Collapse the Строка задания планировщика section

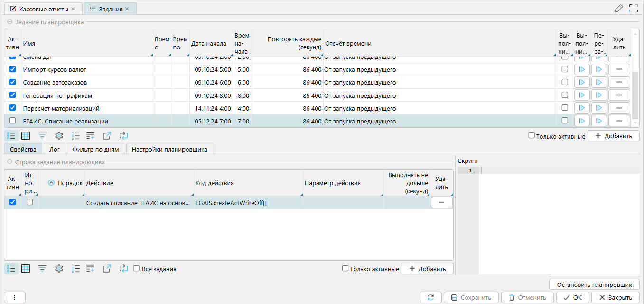[x=9, y=162]
